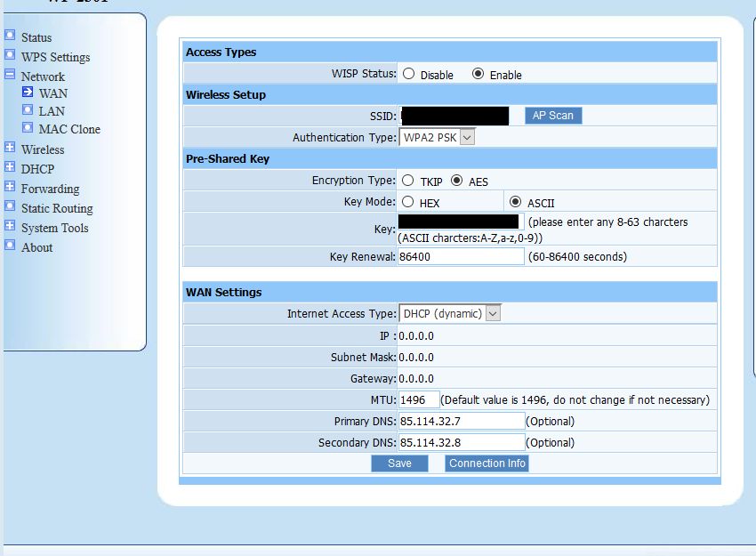Select TKIP encryption type

[x=409, y=181]
